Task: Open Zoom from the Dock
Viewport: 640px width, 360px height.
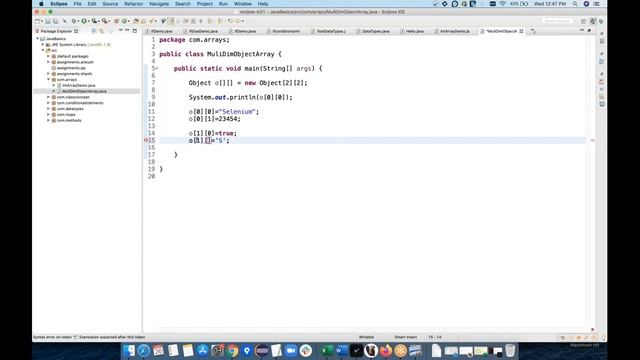Action: 291,351
